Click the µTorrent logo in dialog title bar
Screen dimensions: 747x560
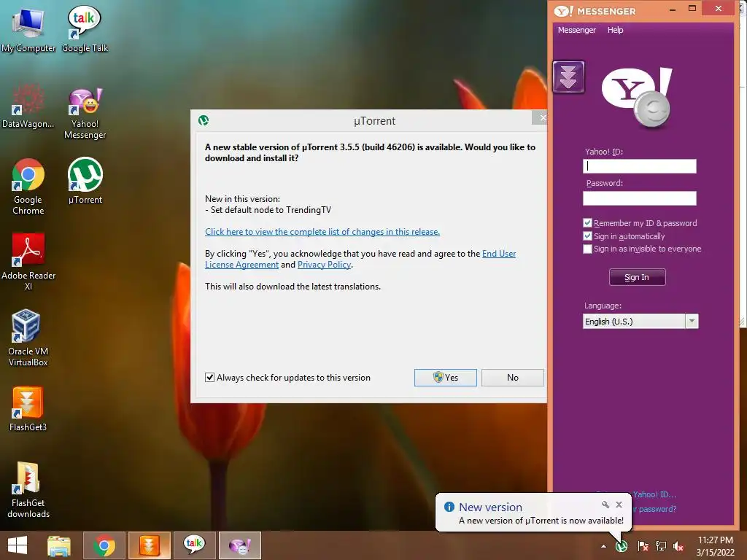pyautogui.click(x=204, y=120)
